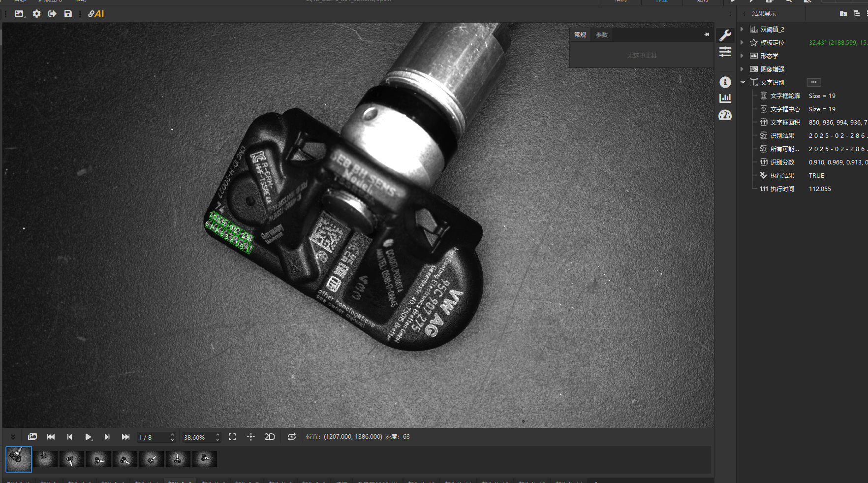Click the wrench tool icon
This screenshot has width=868, height=483.
pos(725,35)
